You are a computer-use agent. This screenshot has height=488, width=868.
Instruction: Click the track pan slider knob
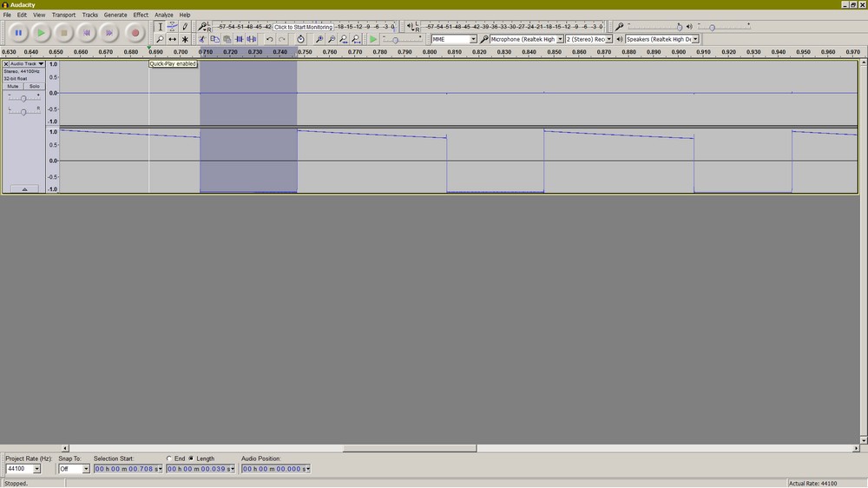pyautogui.click(x=23, y=112)
